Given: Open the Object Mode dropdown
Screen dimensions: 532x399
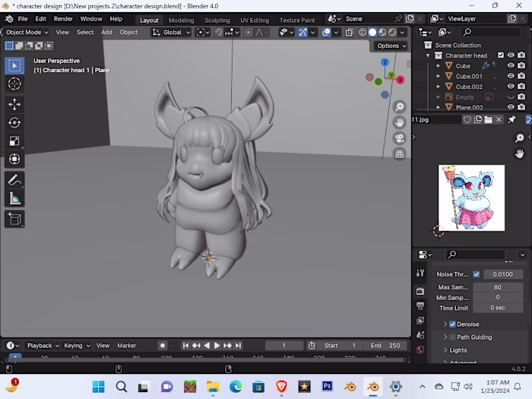Looking at the screenshot, I should pos(27,33).
